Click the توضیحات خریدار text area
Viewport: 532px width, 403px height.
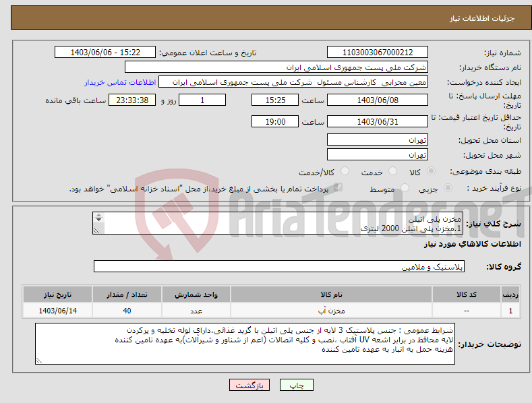click(245, 344)
